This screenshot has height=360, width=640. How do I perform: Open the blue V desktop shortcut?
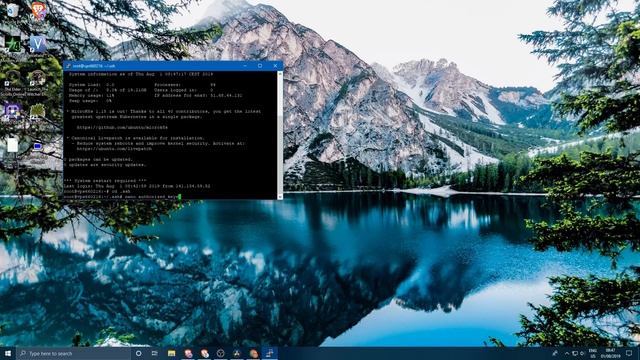coord(38,44)
